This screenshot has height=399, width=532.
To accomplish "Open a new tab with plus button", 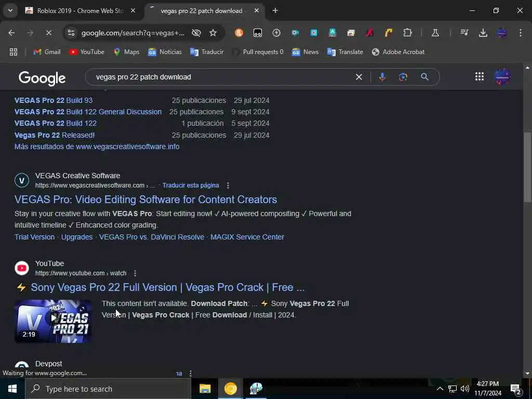I will point(275,11).
